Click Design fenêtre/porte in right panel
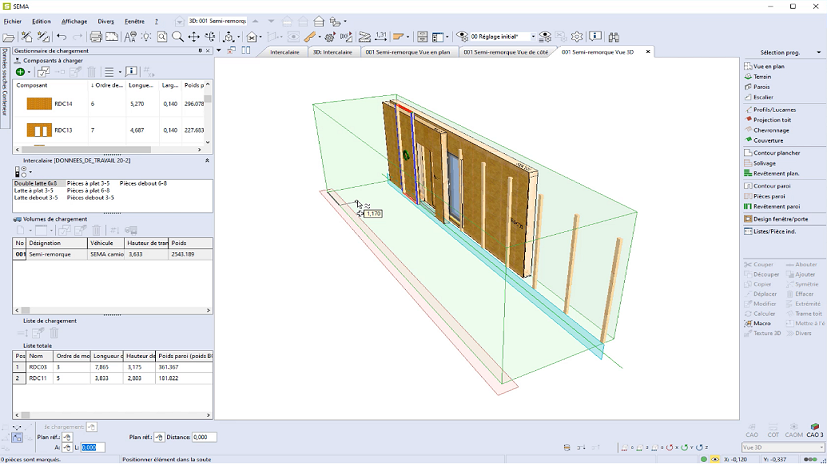The height and width of the screenshot is (464, 827). tap(782, 218)
